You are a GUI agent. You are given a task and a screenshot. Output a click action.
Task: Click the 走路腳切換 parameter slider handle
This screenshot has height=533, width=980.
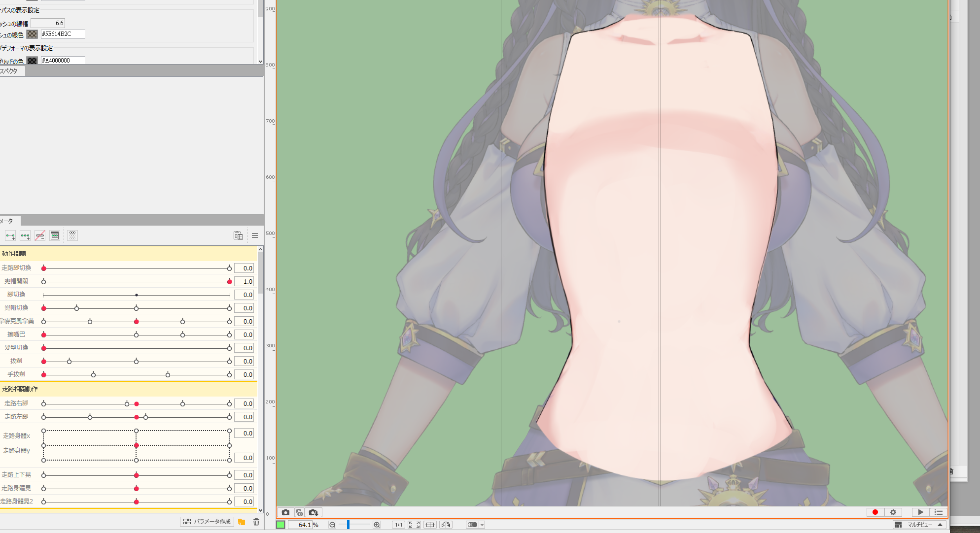pyautogui.click(x=44, y=268)
